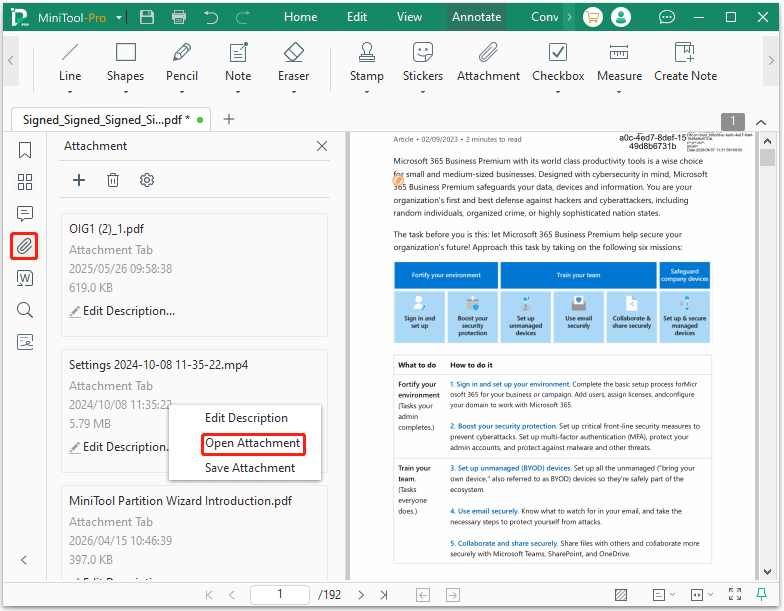Screen dimensions: 784x611
Task: Select the Shapes tool
Action: tap(126, 62)
